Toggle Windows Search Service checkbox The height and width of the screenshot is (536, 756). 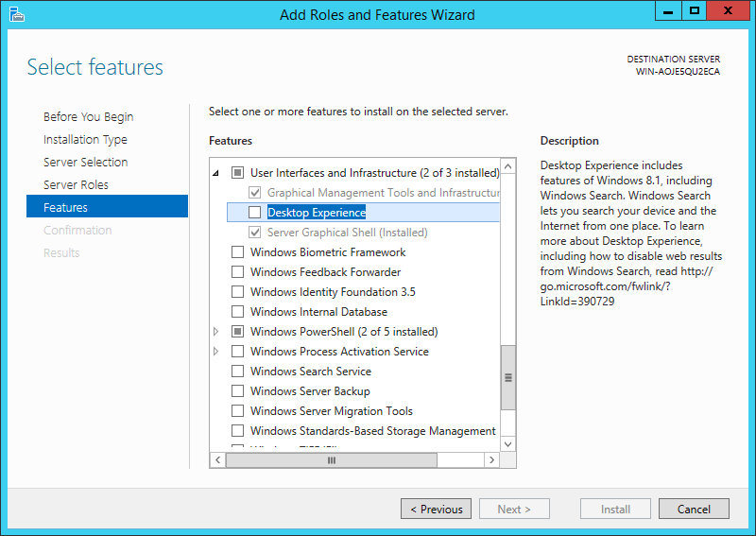pyautogui.click(x=238, y=372)
